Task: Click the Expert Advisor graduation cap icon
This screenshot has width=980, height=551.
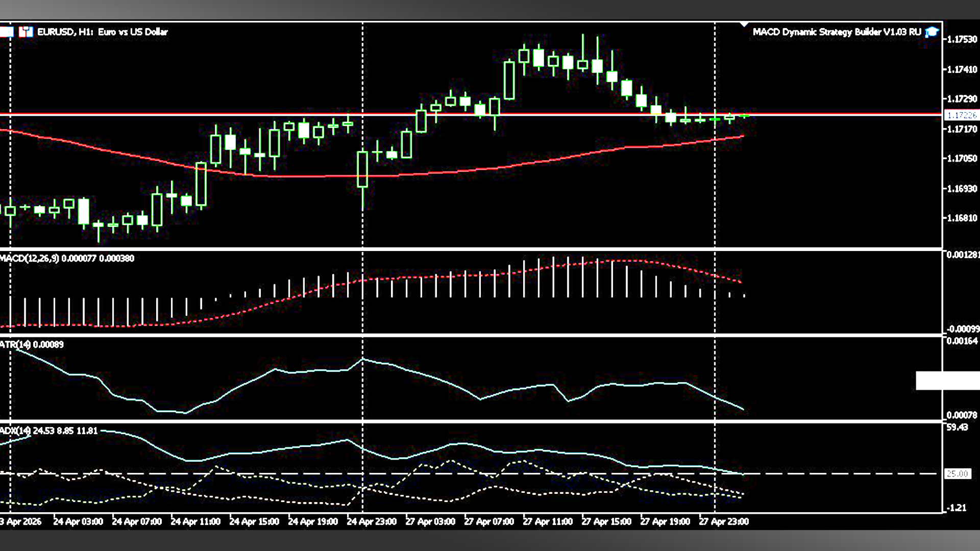Action: pos(932,32)
